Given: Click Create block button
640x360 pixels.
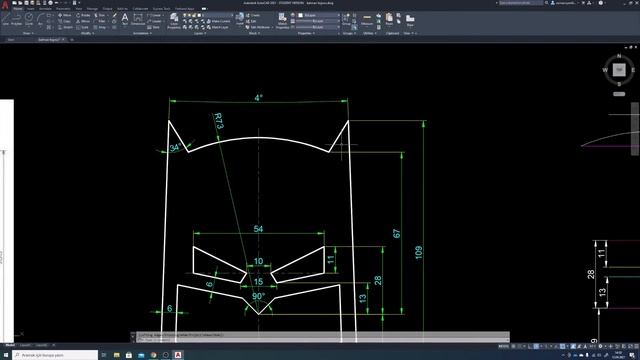Looking at the screenshot, I should pyautogui.click(x=253, y=15).
